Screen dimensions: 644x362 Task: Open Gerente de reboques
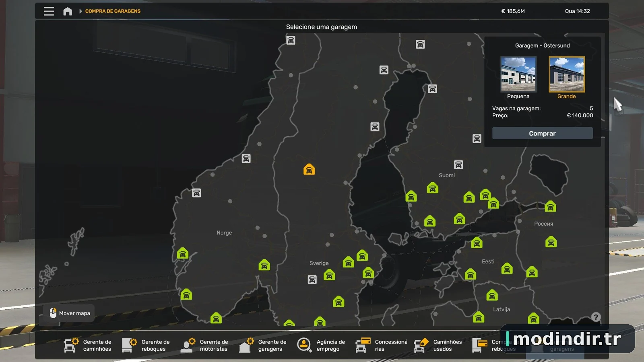pyautogui.click(x=146, y=345)
